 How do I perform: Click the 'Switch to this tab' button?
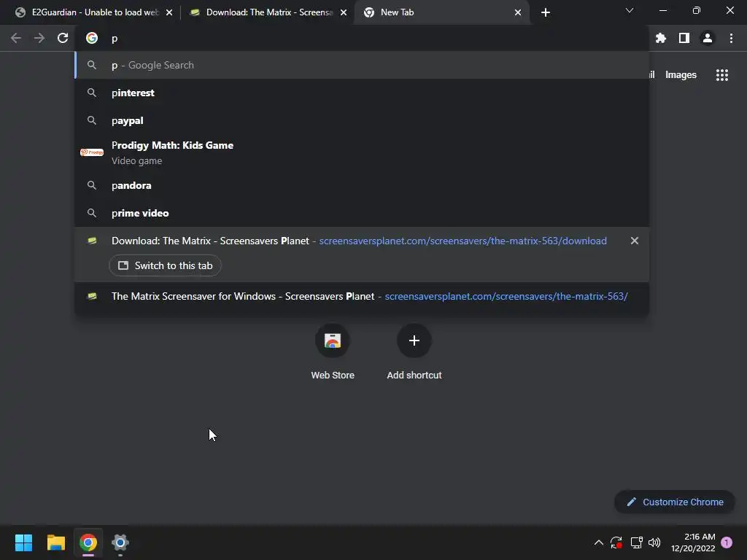[x=165, y=265]
